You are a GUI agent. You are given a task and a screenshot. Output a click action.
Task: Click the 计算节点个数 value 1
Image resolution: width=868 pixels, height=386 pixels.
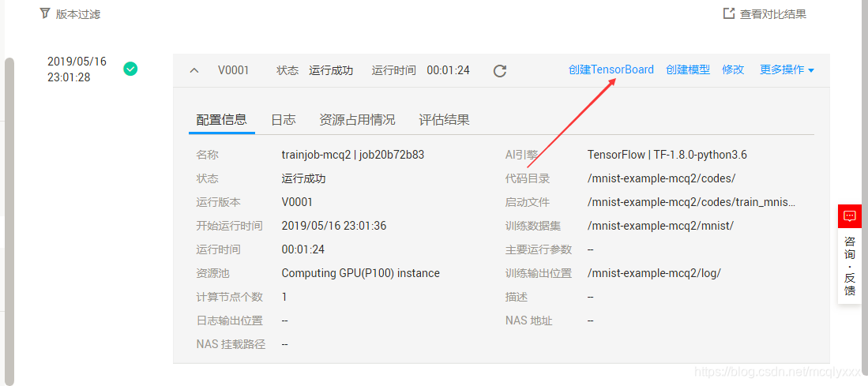(x=284, y=297)
